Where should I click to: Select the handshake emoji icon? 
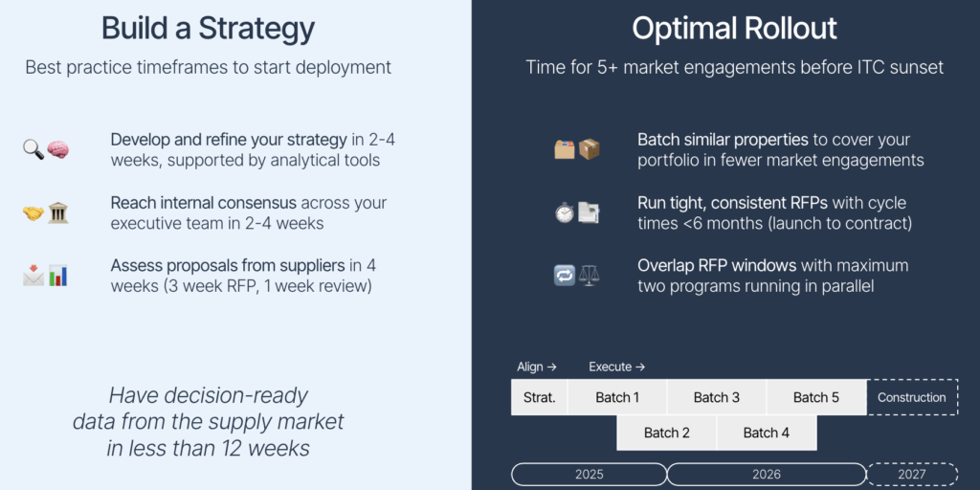tap(33, 213)
